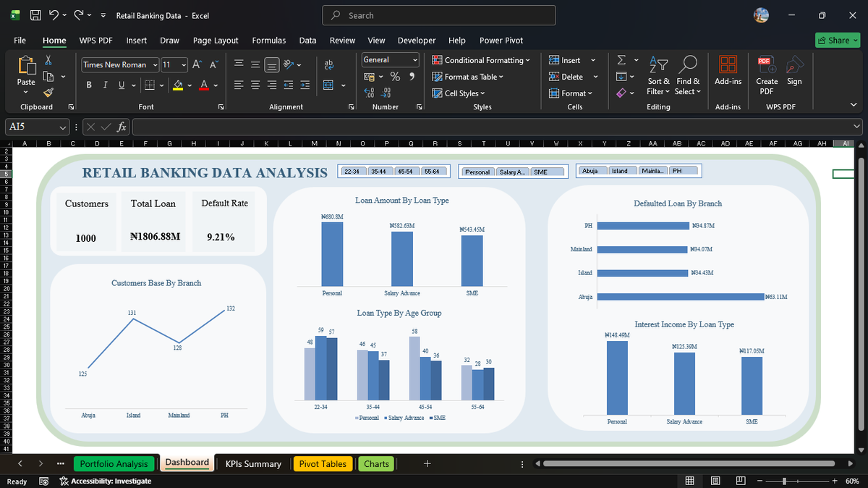
Task: Click the Cut scissors icon
Action: coord(48,61)
